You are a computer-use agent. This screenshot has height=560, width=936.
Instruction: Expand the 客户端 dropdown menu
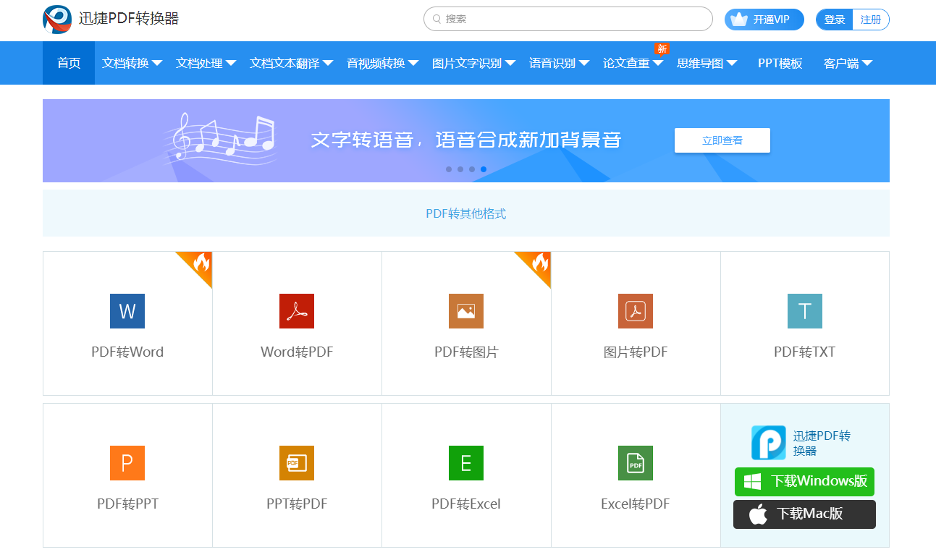pos(848,63)
